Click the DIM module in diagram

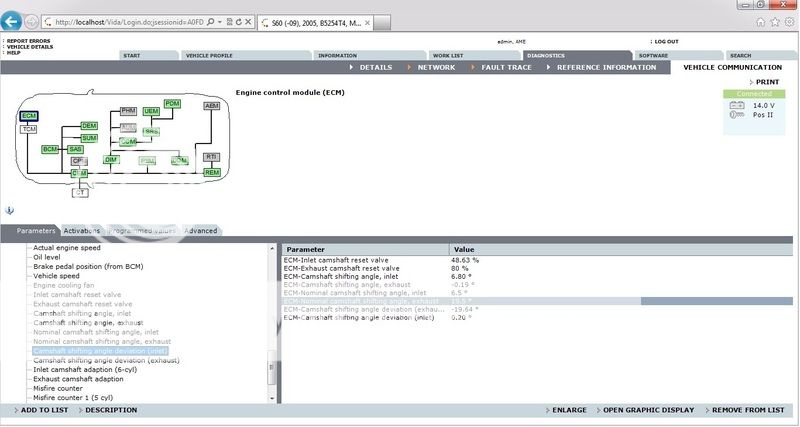pyautogui.click(x=111, y=160)
